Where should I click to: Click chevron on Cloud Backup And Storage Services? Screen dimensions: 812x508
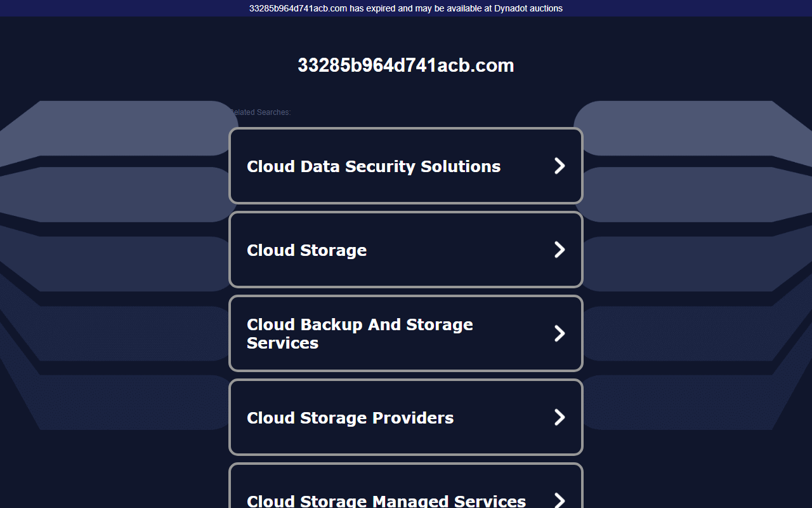(x=560, y=333)
